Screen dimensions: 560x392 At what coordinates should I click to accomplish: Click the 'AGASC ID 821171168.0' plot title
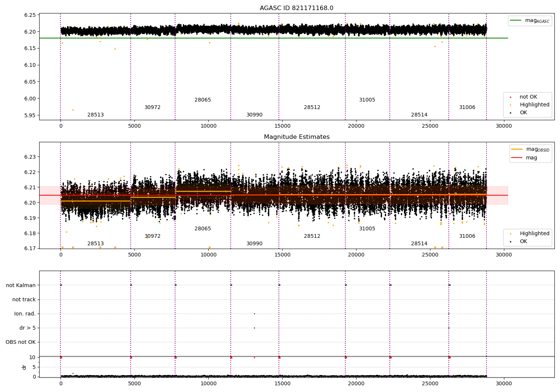coord(296,8)
